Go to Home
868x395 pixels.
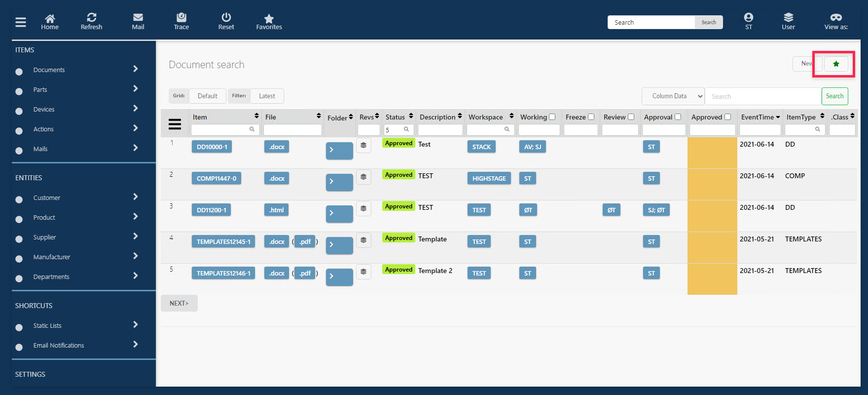[50, 22]
